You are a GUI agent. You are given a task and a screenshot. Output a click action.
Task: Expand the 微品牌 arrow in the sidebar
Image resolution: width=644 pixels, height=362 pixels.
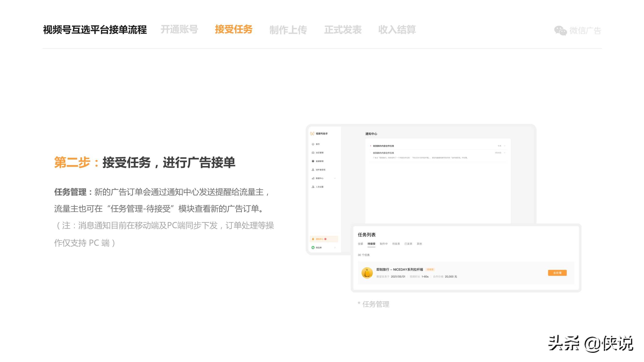(335, 248)
